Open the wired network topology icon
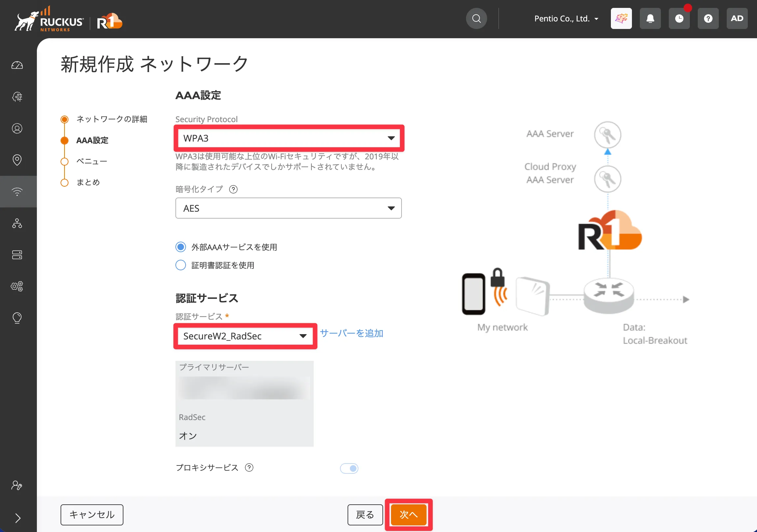 click(17, 223)
